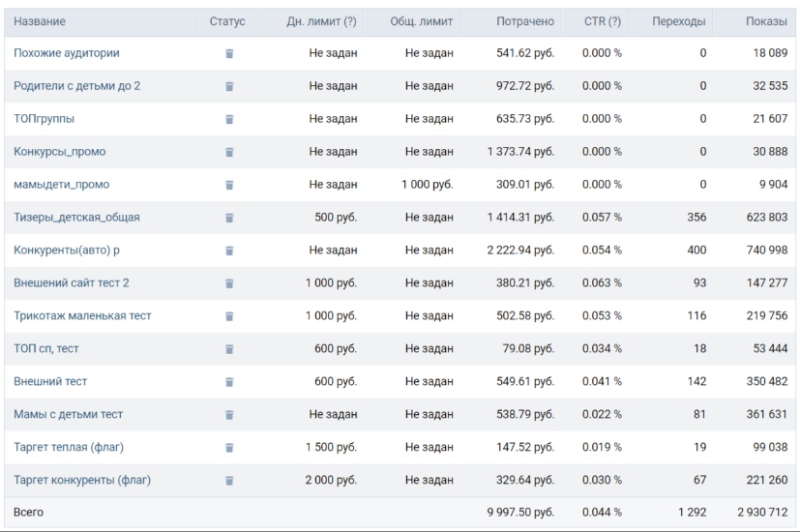Go to the ТОПгруппы campaign
800x532 pixels.
(44, 119)
